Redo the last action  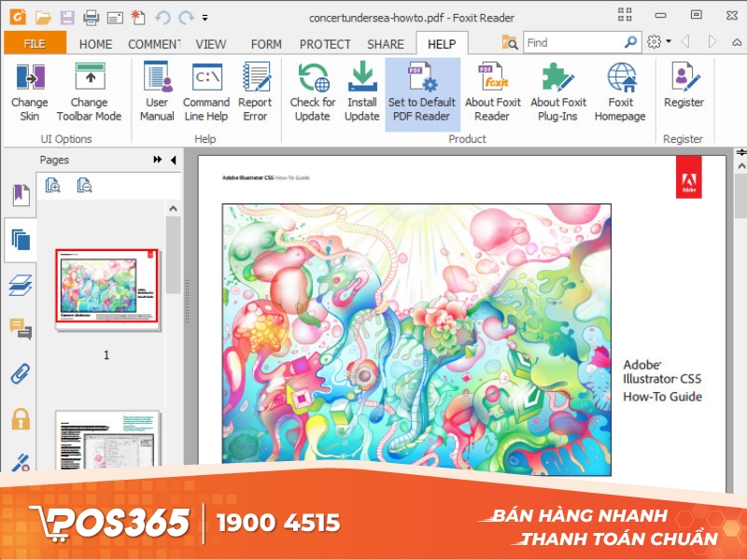coord(186,18)
